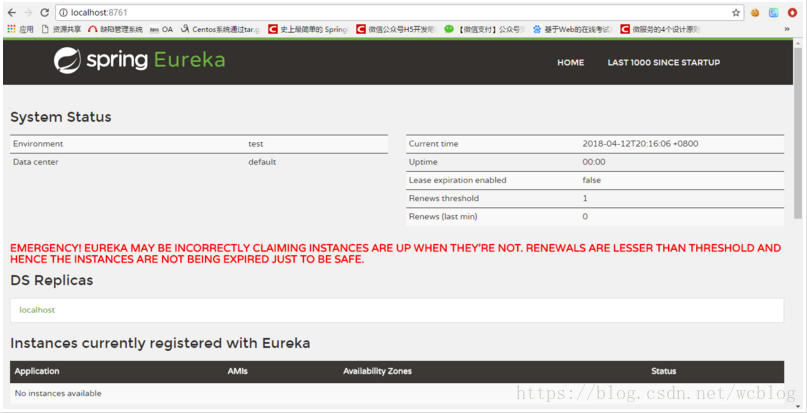Click the DS Replicas heading

click(51, 280)
